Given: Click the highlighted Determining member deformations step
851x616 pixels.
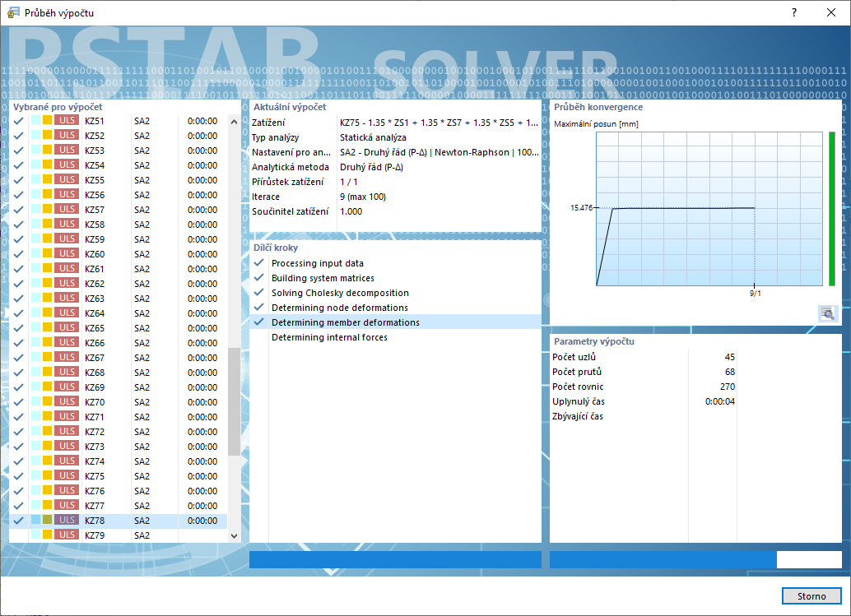Looking at the screenshot, I should (395, 322).
